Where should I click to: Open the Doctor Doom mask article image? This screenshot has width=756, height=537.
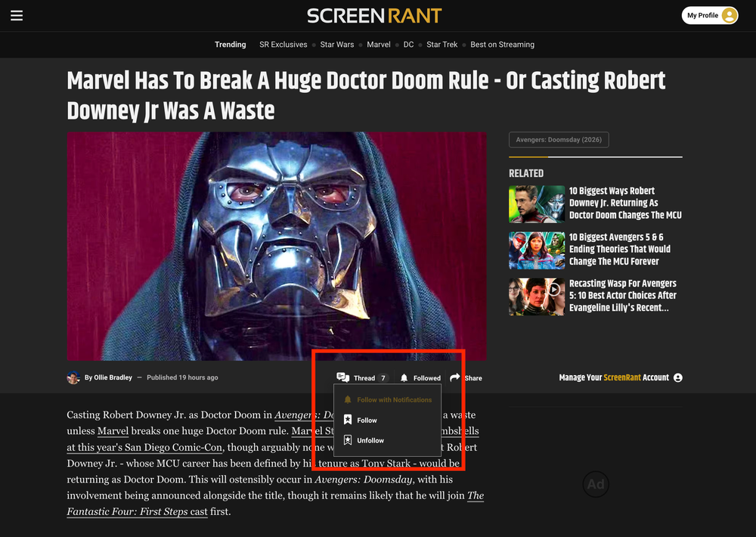coord(276,246)
